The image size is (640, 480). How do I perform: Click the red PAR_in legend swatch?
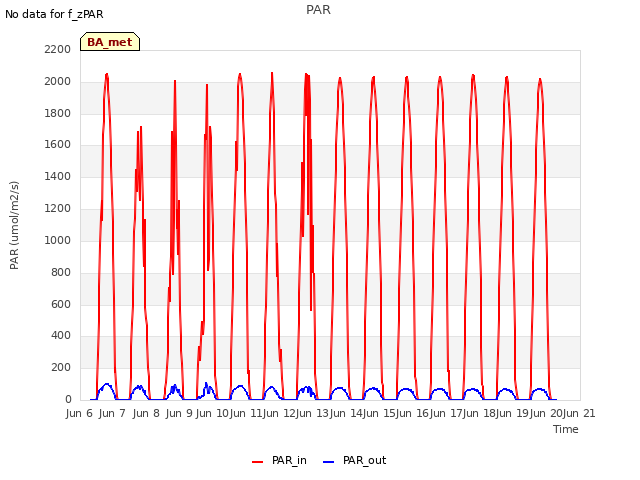(258, 462)
